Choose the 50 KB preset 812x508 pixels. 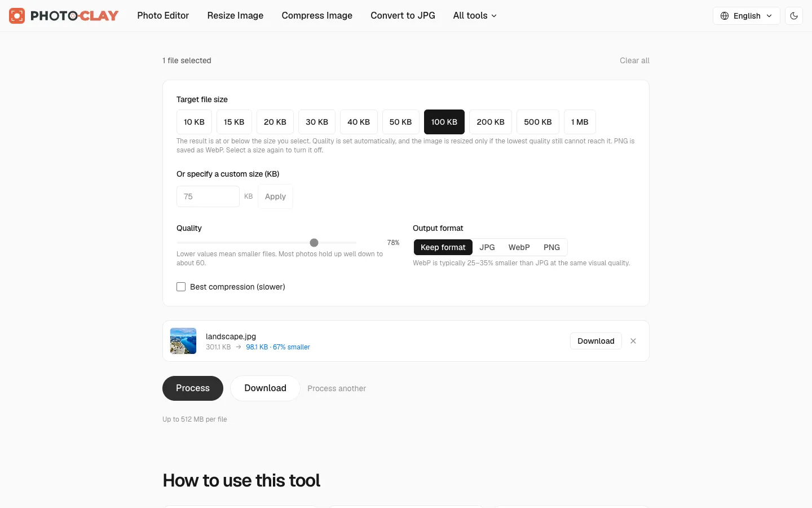[x=401, y=122]
